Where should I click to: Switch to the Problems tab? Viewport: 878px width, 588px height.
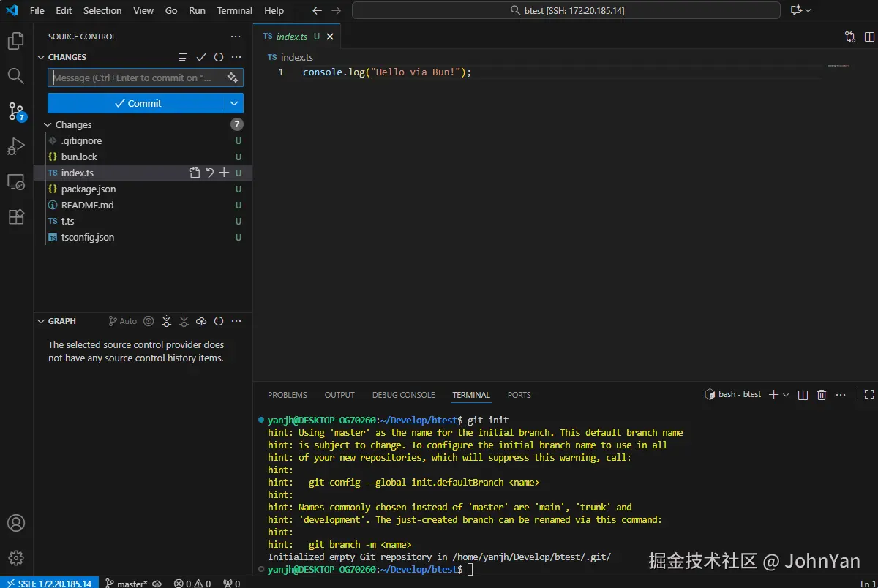(287, 395)
